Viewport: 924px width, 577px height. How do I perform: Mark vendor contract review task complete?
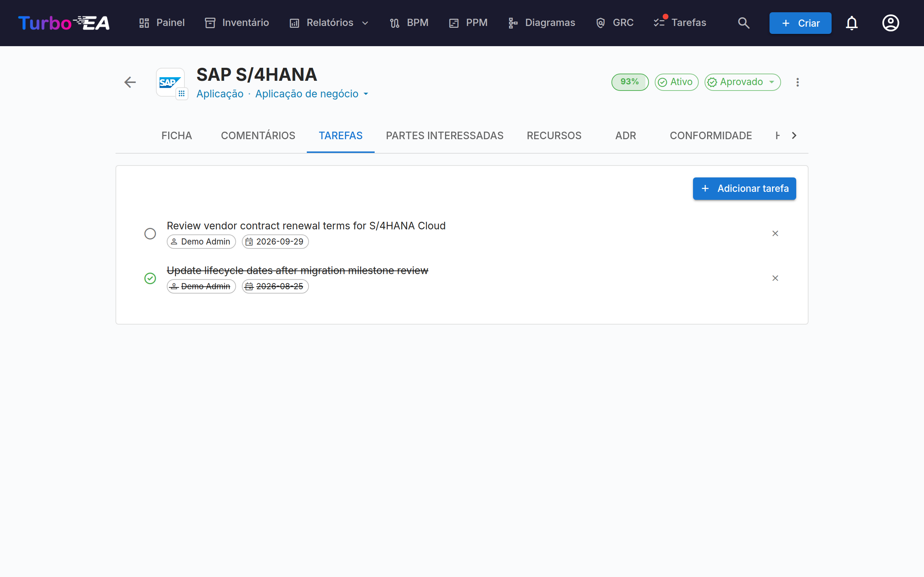click(x=150, y=233)
